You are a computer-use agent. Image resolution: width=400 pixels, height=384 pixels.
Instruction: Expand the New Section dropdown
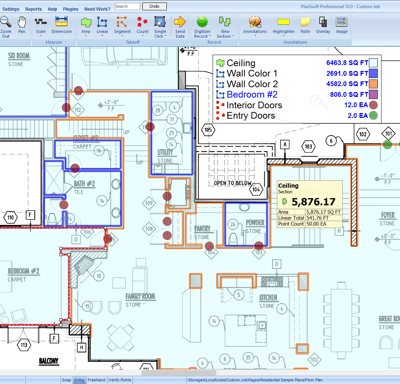tap(233, 36)
